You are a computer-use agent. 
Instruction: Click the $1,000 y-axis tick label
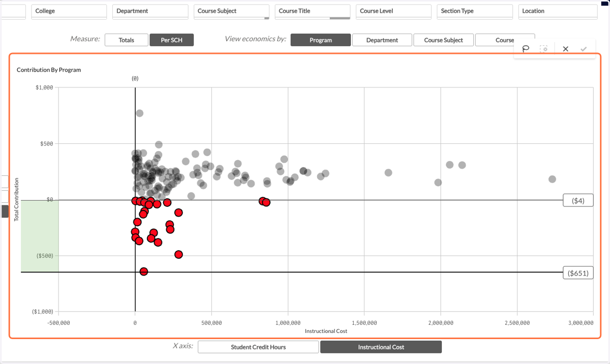(x=44, y=87)
